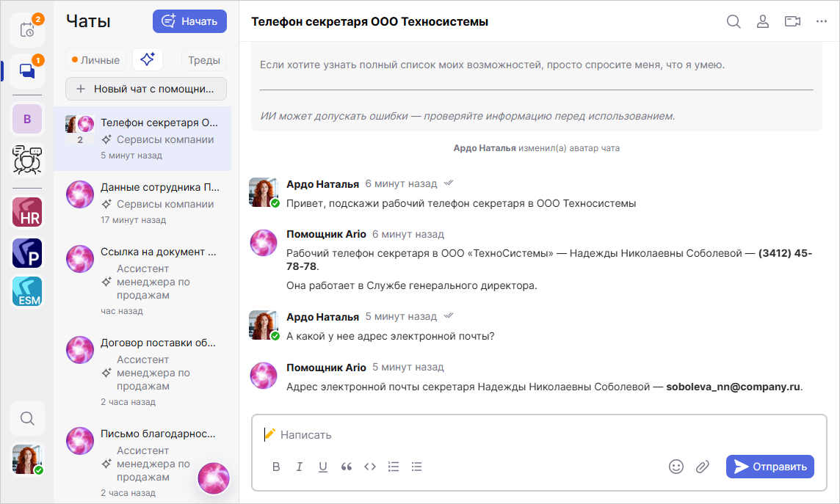Insert a numbered list in the message

click(x=394, y=467)
